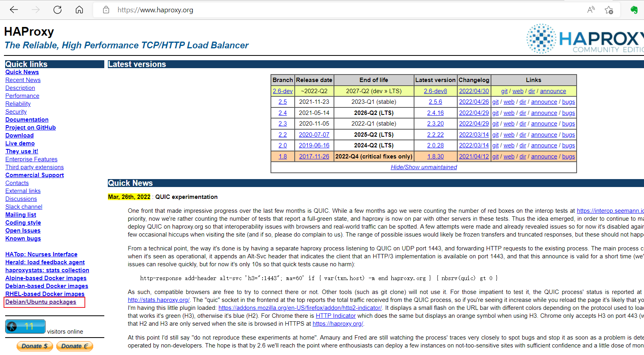Open release date 2020-07-07 link
This screenshot has width=644, height=355.
[x=314, y=135]
